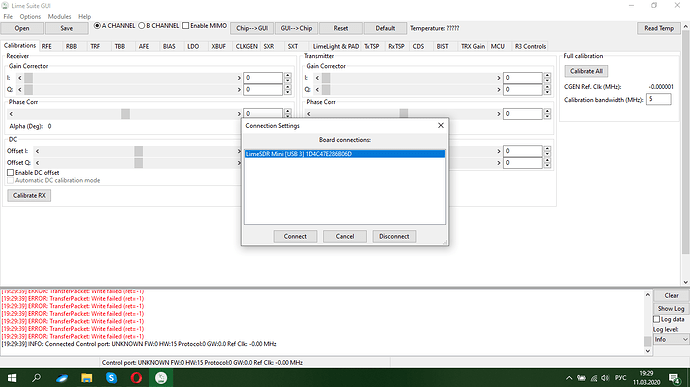Open the Help menu
The image size is (690, 387).
pos(84,16)
